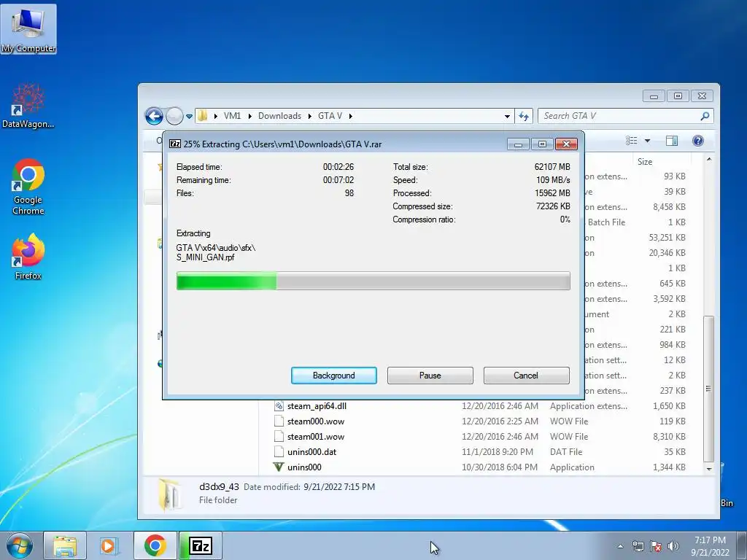
Task: Cancel the 7-Zip extraction
Action: 527,376
